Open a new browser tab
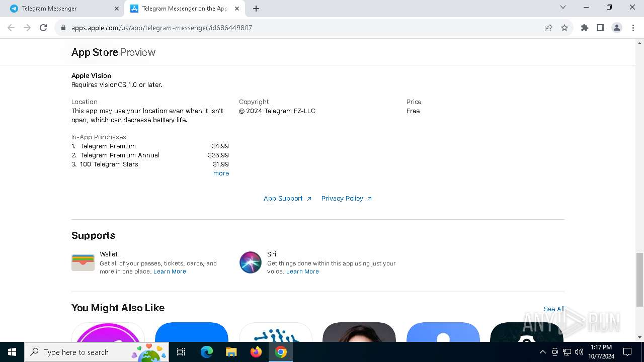The image size is (644, 362). pos(256,9)
